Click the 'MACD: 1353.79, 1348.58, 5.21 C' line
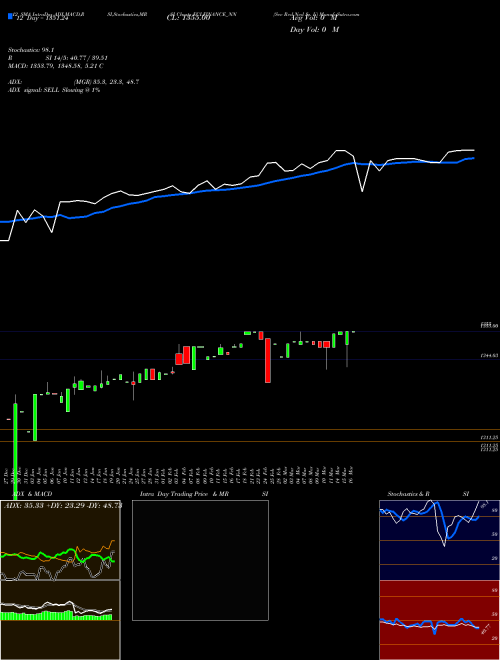This screenshot has height=660, width=500. point(55,66)
